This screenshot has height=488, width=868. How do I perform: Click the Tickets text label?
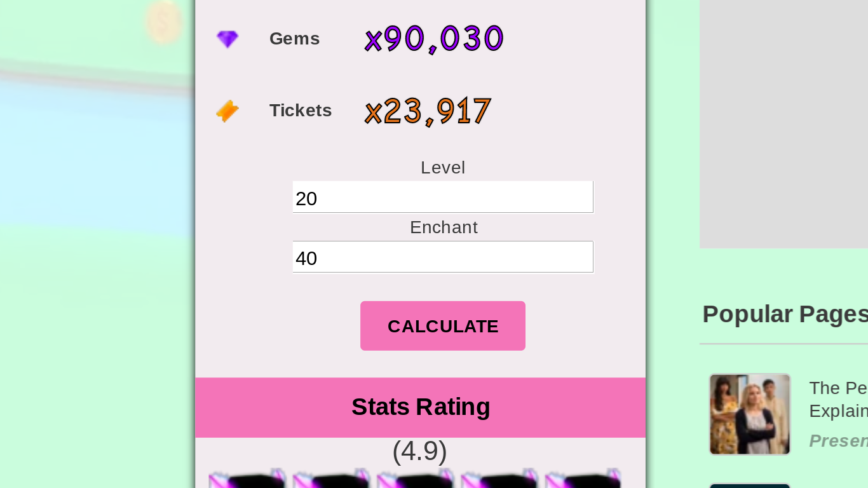[x=301, y=111]
